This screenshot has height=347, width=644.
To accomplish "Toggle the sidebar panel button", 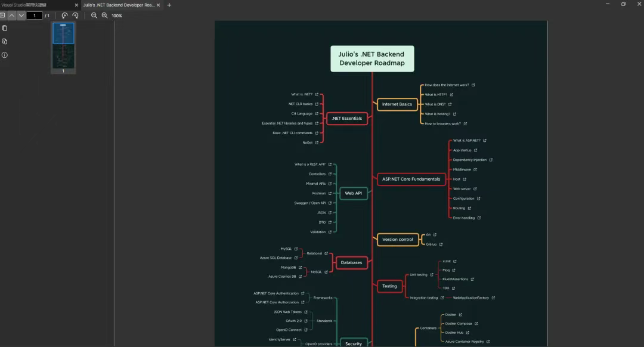I will click(x=2, y=15).
